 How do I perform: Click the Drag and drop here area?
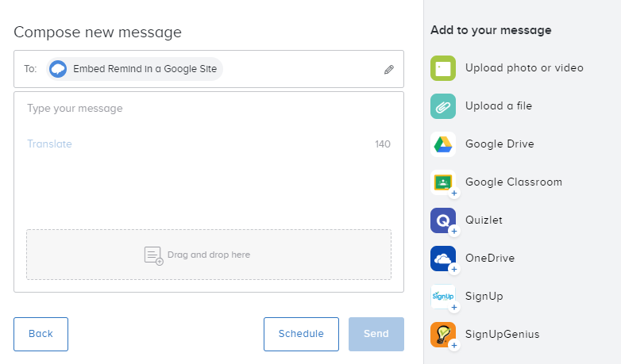point(209,255)
